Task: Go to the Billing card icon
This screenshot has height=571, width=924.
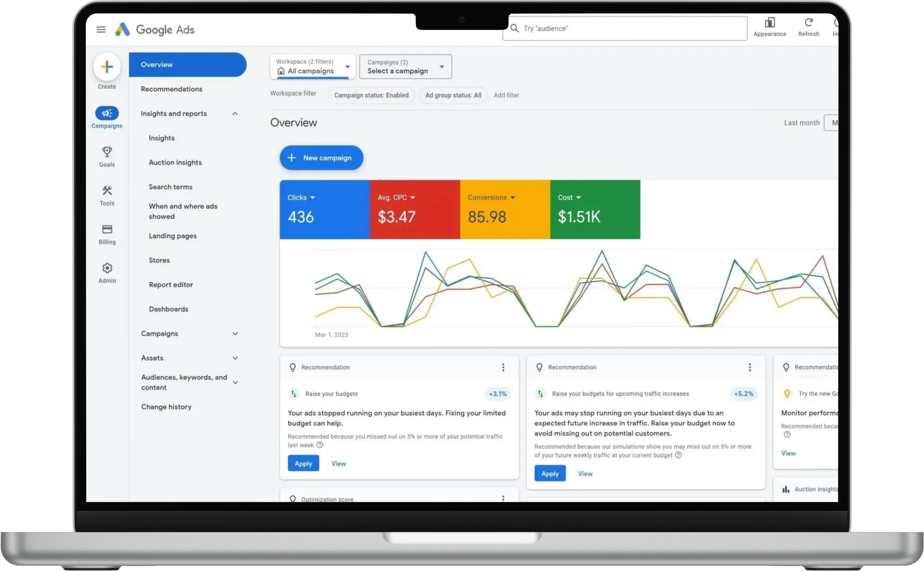Action: click(107, 230)
